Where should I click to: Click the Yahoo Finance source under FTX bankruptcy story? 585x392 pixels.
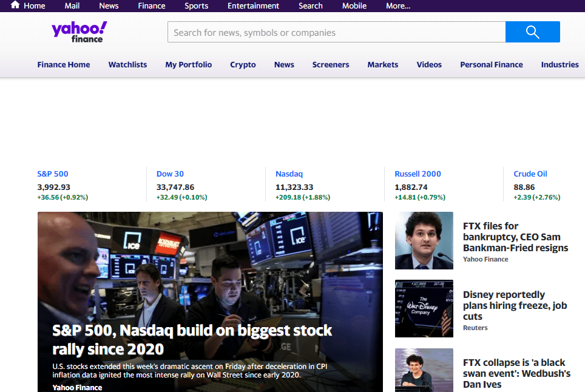(x=485, y=259)
